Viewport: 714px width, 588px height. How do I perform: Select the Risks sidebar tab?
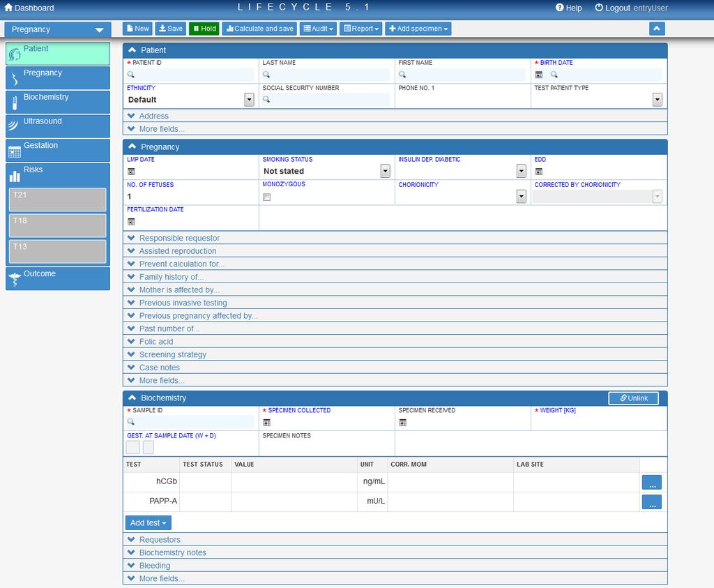pyautogui.click(x=58, y=174)
